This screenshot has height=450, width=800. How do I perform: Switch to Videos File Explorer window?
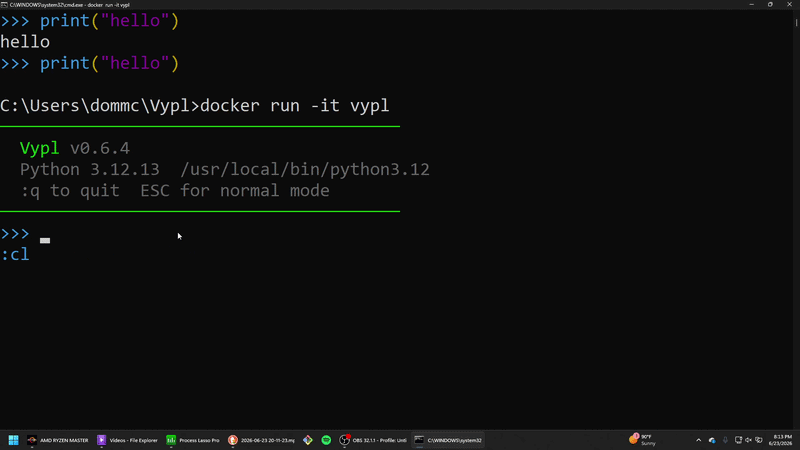tap(128, 440)
